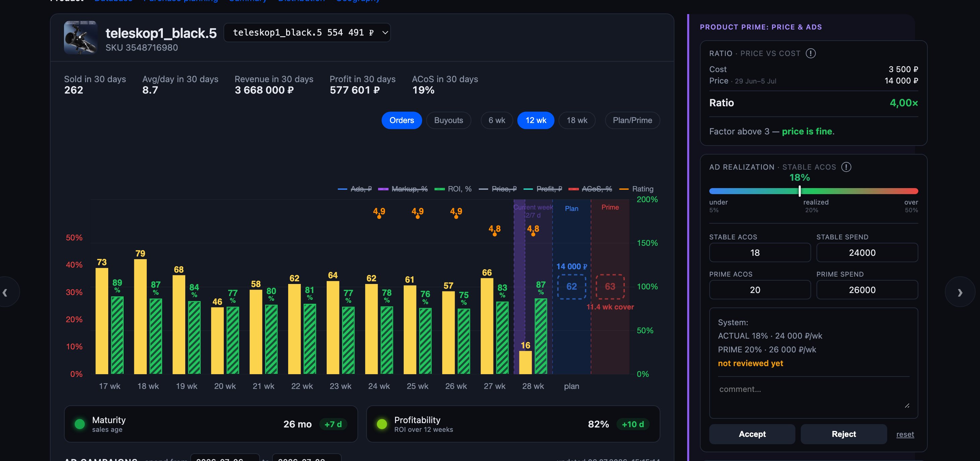980x461 pixels.
Task: Click the Stable ACoS input field
Action: click(x=760, y=252)
